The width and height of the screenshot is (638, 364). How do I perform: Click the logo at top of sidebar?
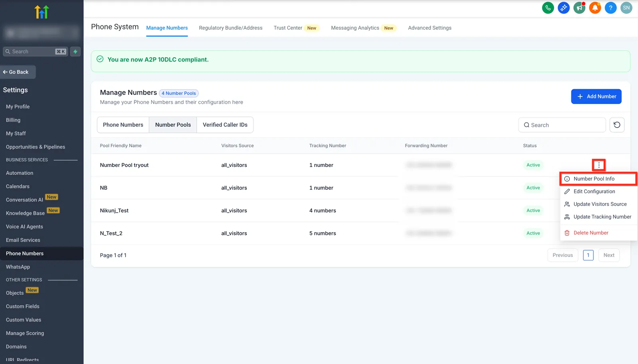[x=41, y=12]
